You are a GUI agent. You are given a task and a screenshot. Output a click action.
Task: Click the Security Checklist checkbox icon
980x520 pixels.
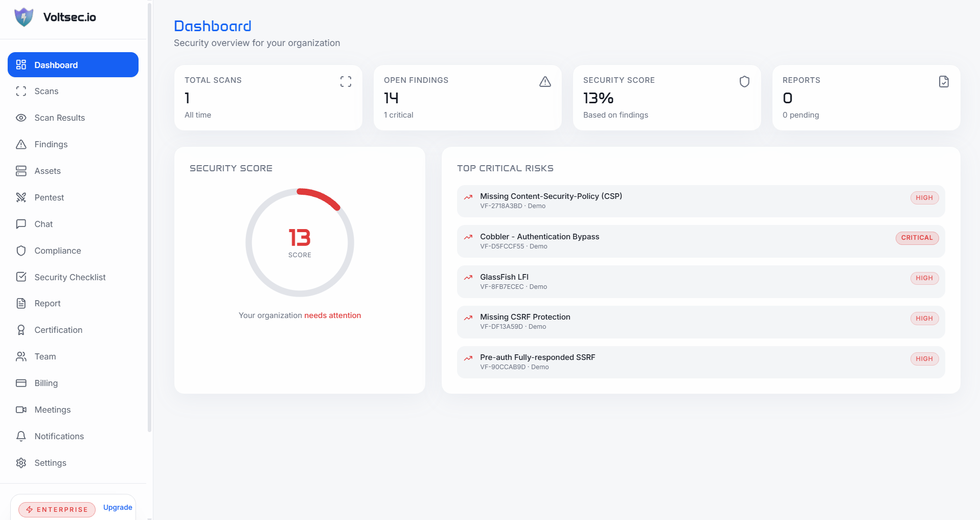[21, 277]
